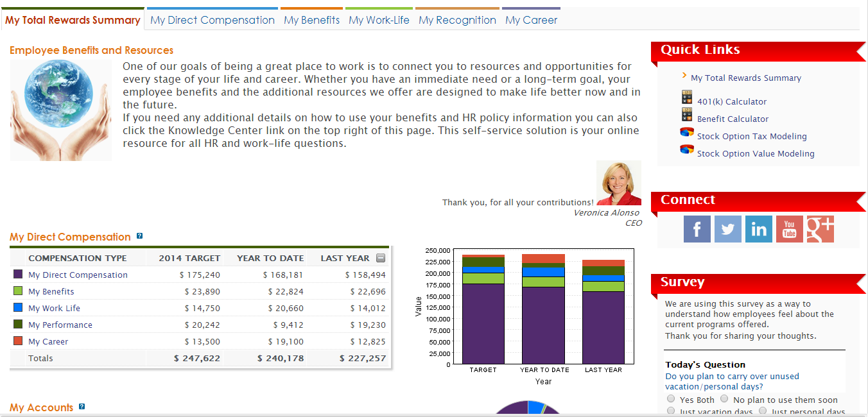Click the My Work Life compensation link

54,308
